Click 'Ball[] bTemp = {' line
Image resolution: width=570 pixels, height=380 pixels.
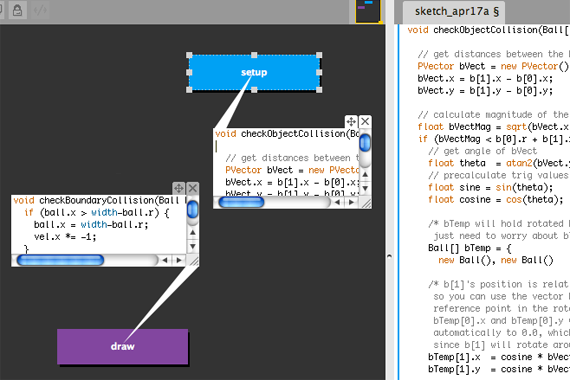pyautogui.click(x=470, y=248)
